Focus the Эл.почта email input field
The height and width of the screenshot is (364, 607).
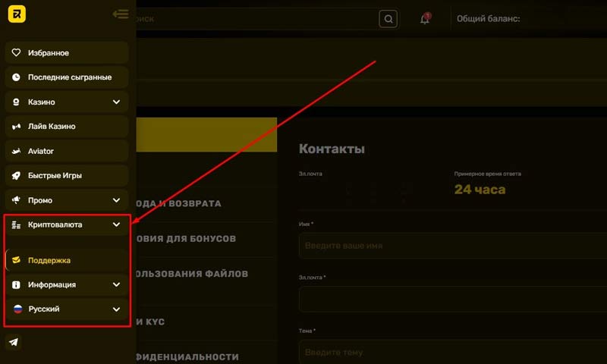click(452, 299)
